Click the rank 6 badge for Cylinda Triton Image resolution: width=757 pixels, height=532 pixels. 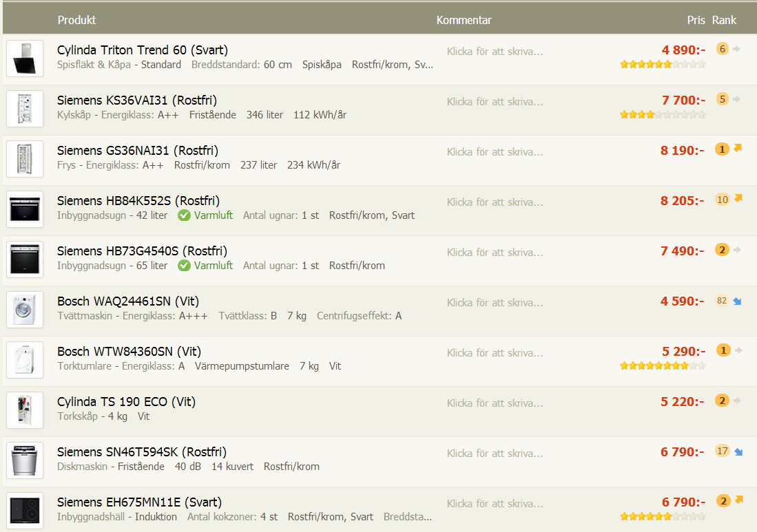coord(723,49)
